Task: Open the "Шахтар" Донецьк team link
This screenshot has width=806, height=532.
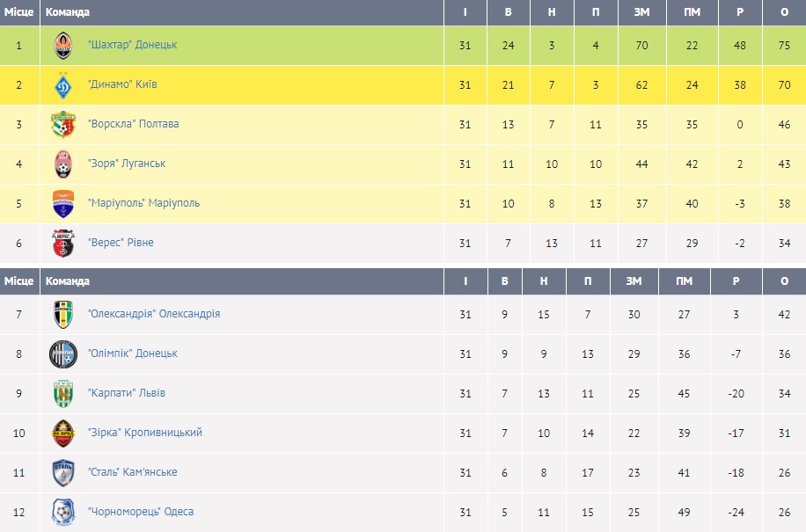Action: 133,45
